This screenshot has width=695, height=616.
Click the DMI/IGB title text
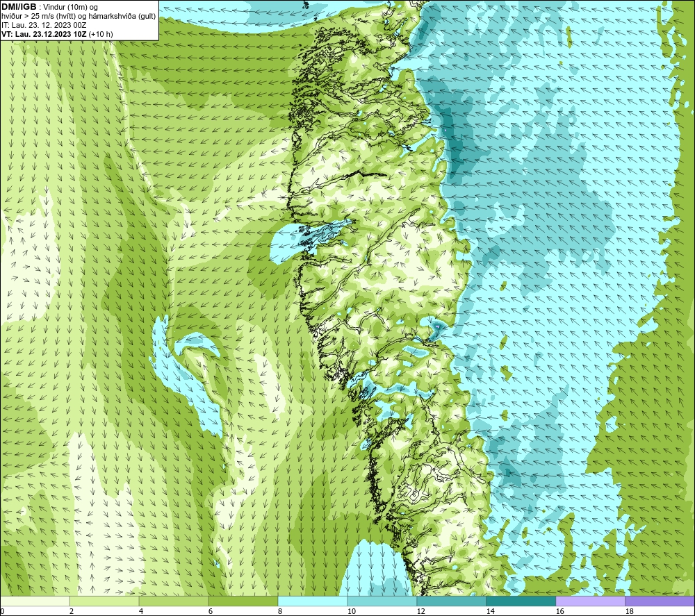[19, 7]
